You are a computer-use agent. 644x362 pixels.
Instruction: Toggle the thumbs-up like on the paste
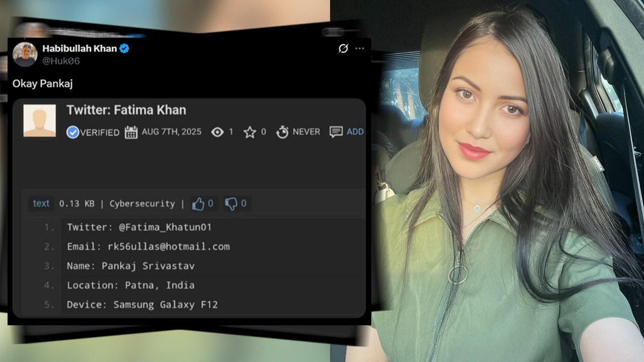pos(199,203)
